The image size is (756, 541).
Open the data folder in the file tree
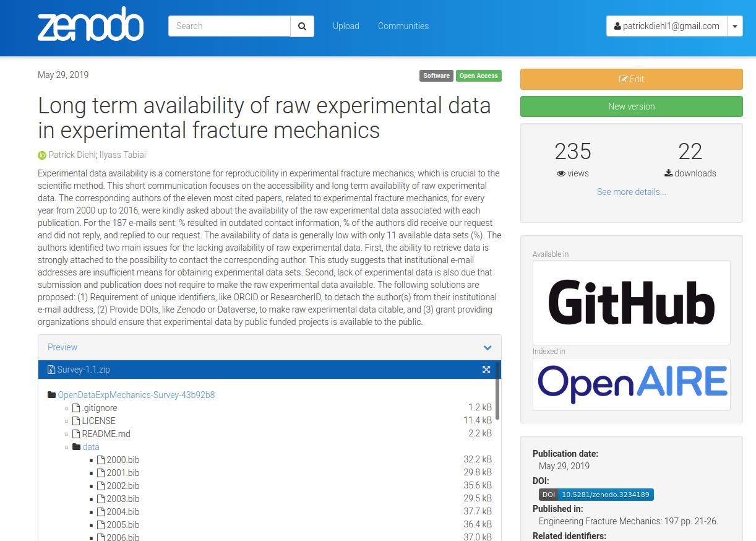[x=90, y=446]
